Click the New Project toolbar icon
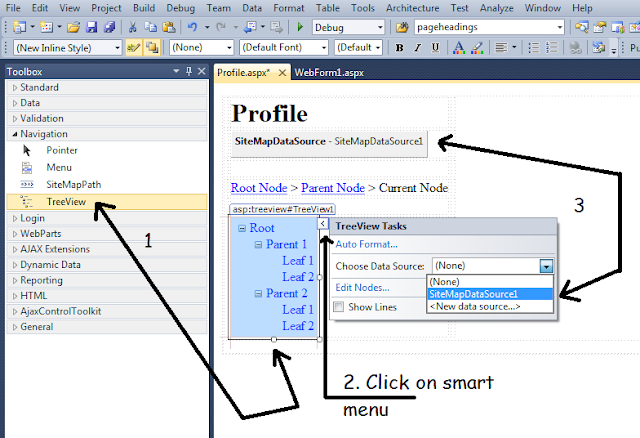 pos(20,27)
